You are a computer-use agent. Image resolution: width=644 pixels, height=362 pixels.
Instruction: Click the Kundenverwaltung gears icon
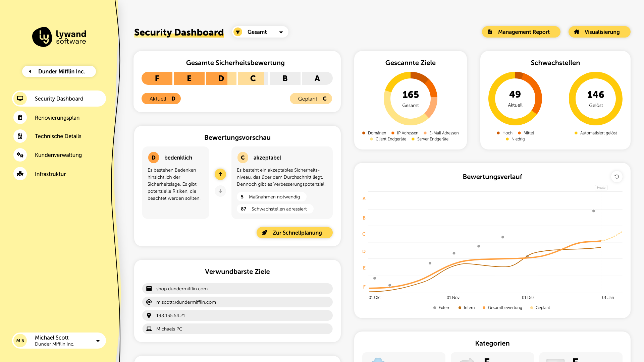click(x=20, y=155)
